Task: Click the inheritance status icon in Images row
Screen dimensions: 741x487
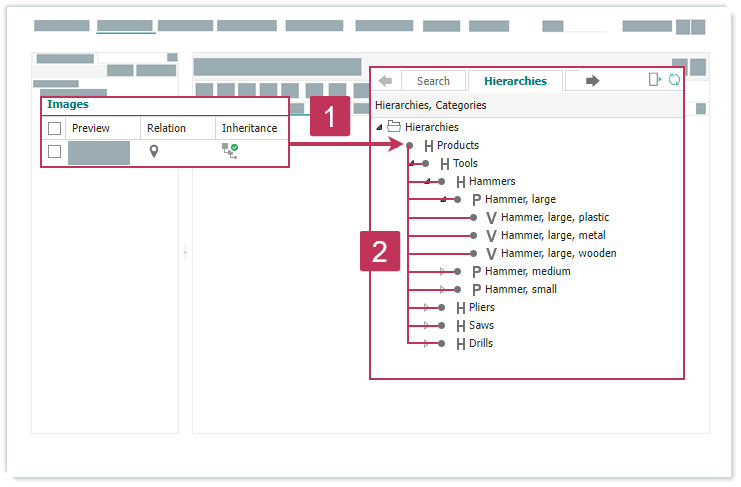Action: (x=230, y=151)
